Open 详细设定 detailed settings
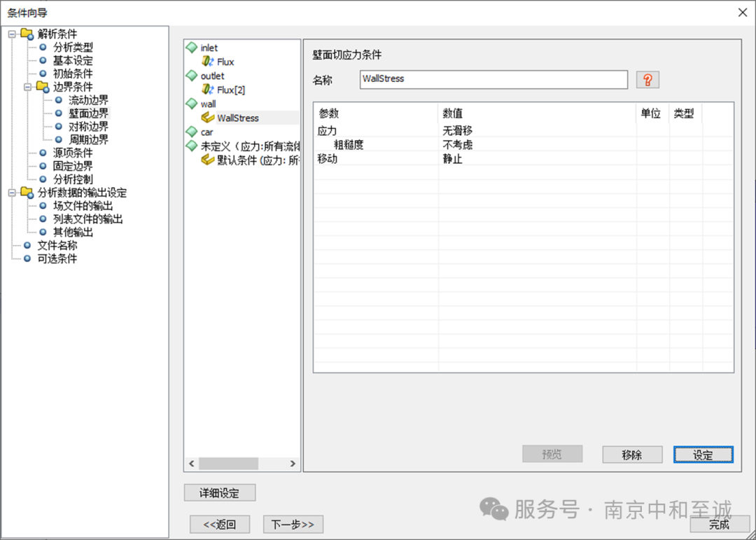 click(x=220, y=492)
